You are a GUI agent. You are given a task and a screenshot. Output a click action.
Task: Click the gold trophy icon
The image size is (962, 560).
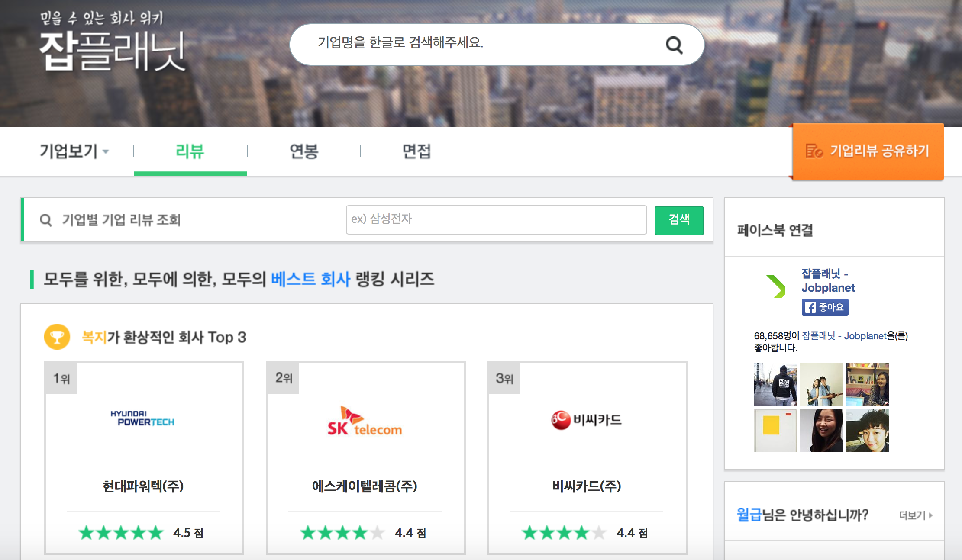57,337
